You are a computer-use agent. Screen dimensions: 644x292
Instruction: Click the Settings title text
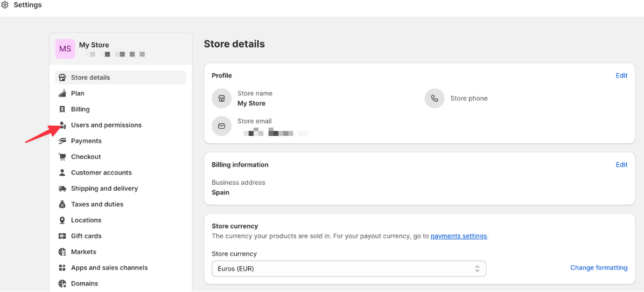coord(27,5)
